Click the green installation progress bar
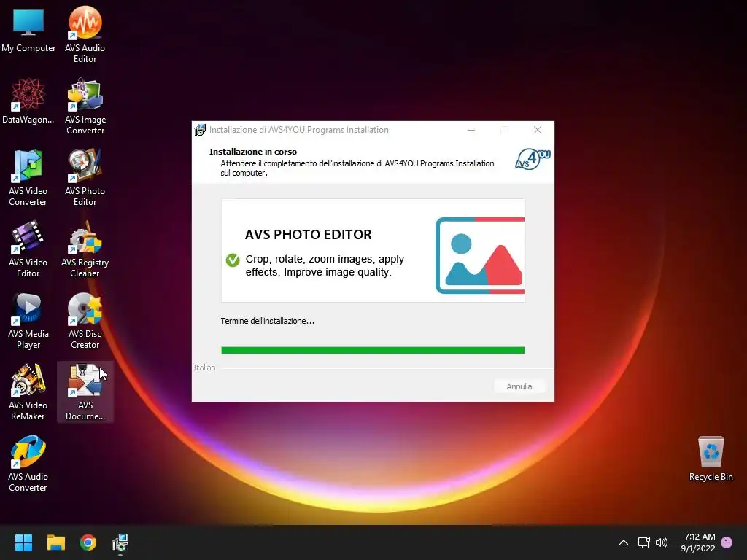This screenshot has width=747, height=560. tap(373, 351)
